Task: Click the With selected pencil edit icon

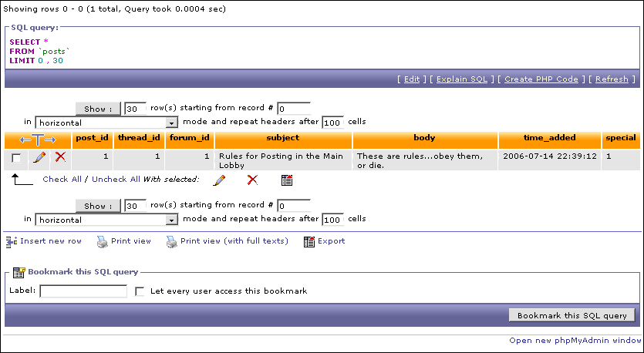Action: 219,180
